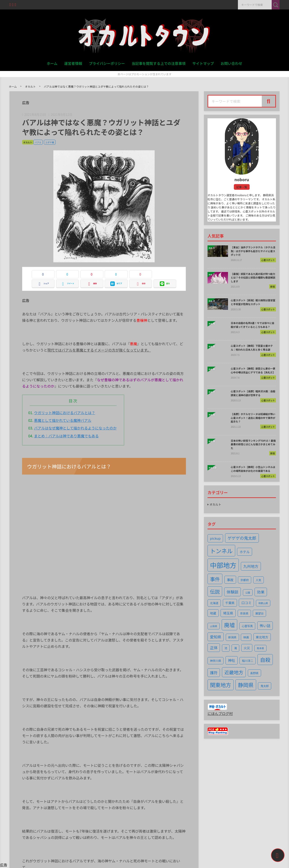Click the オカルトタウン site logo
The height and width of the screenshot is (868, 289).
click(144, 36)
